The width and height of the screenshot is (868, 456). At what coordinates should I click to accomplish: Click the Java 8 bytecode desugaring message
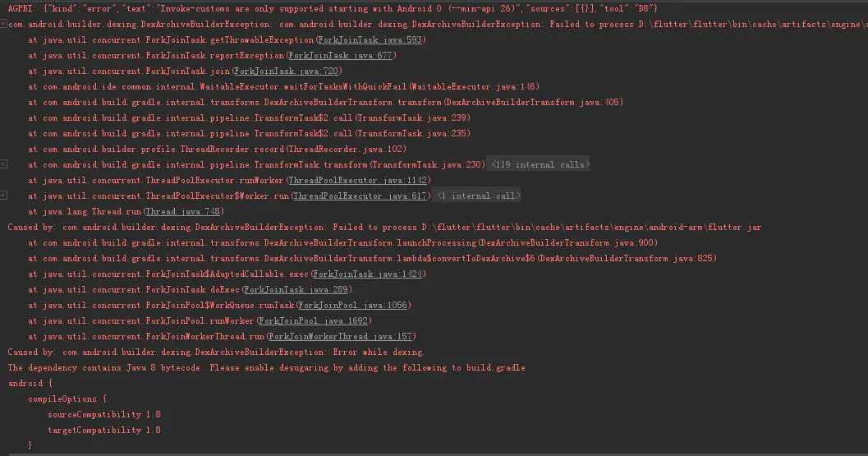coord(266,367)
